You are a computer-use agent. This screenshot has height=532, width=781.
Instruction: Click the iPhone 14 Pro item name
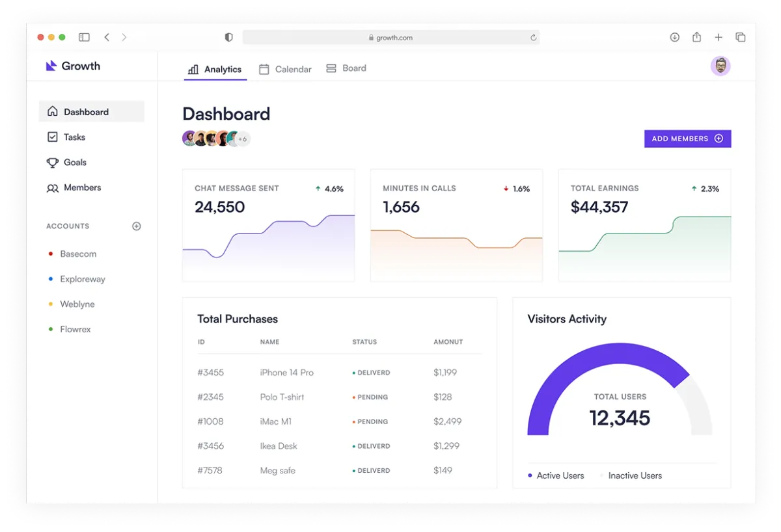(x=286, y=373)
